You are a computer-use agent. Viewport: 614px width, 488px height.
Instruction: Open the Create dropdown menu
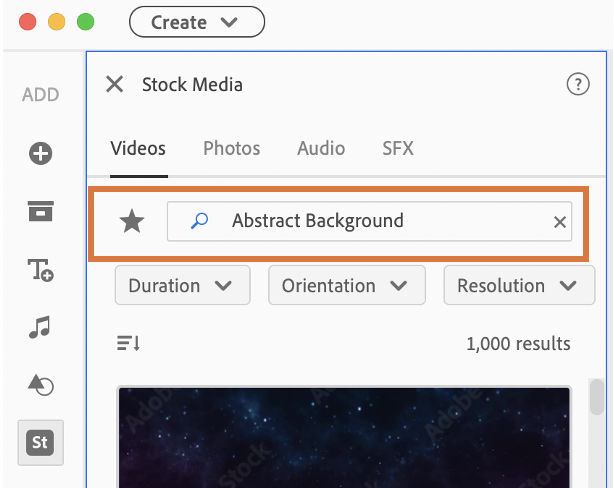(x=197, y=22)
